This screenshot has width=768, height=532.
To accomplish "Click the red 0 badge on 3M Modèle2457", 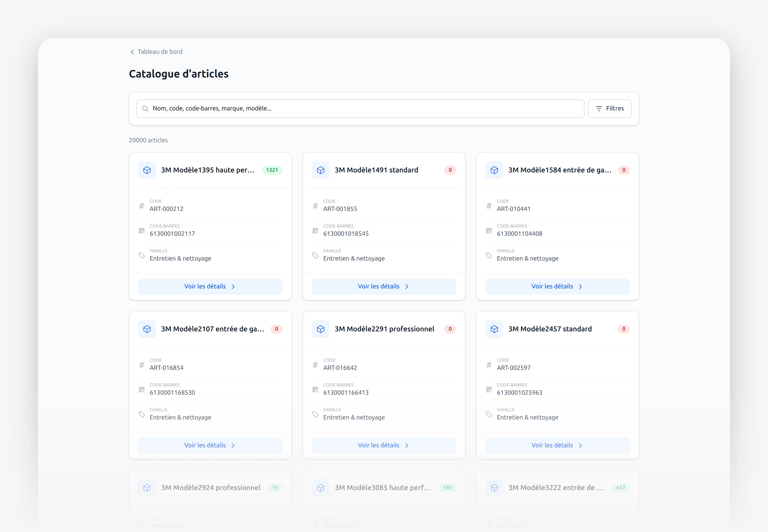I will click(x=624, y=329).
